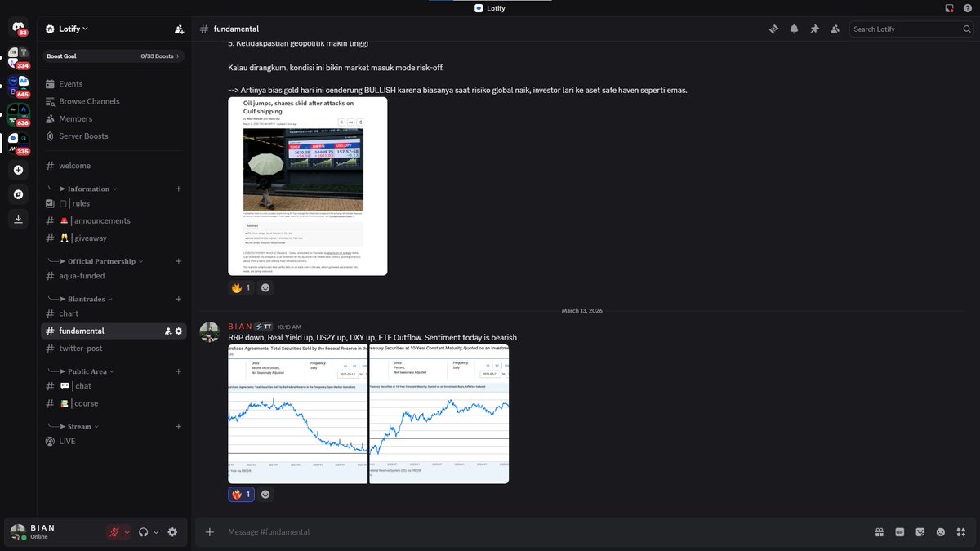The image size is (980, 551).
Task: Open headphones output options arrow
Action: click(x=156, y=532)
